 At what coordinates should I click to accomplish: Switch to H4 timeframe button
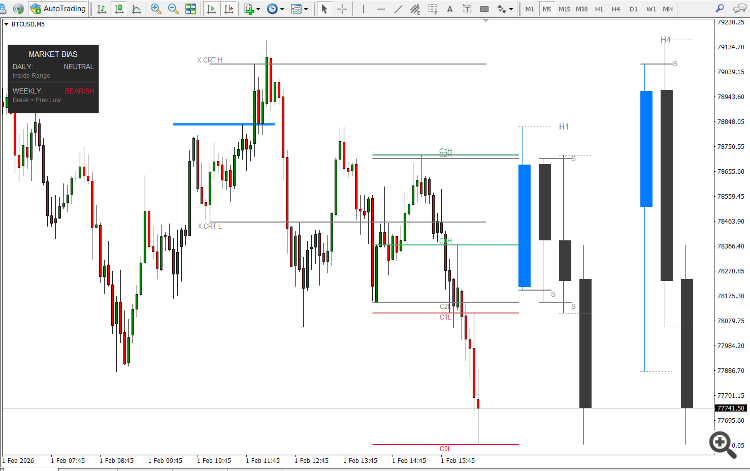click(616, 9)
